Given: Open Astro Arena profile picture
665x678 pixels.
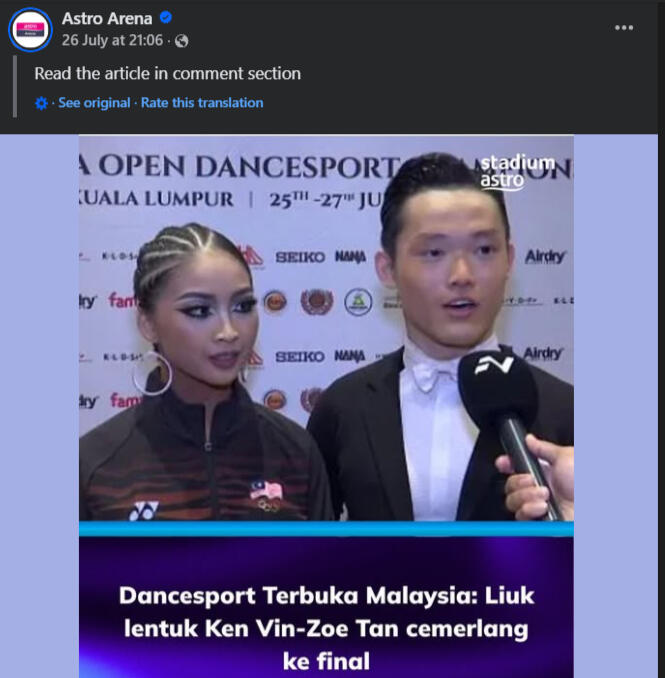Looking at the screenshot, I should pyautogui.click(x=30, y=30).
